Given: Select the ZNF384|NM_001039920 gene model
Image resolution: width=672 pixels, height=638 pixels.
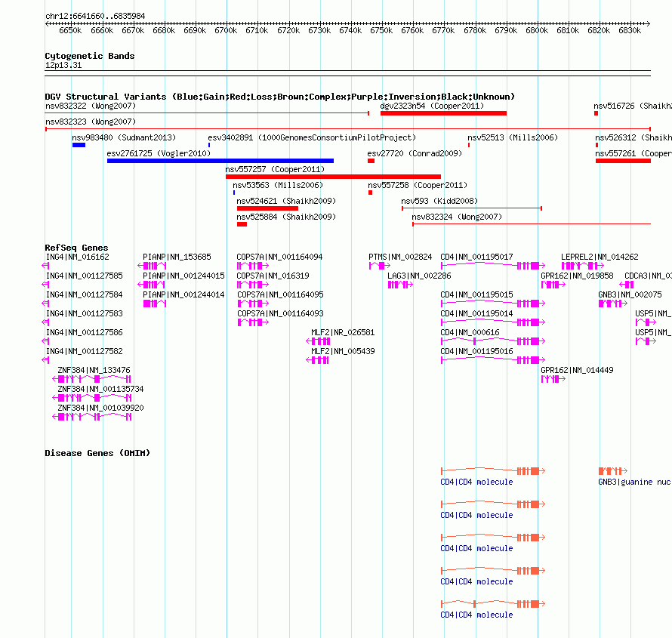Looking at the screenshot, I should point(91,417).
